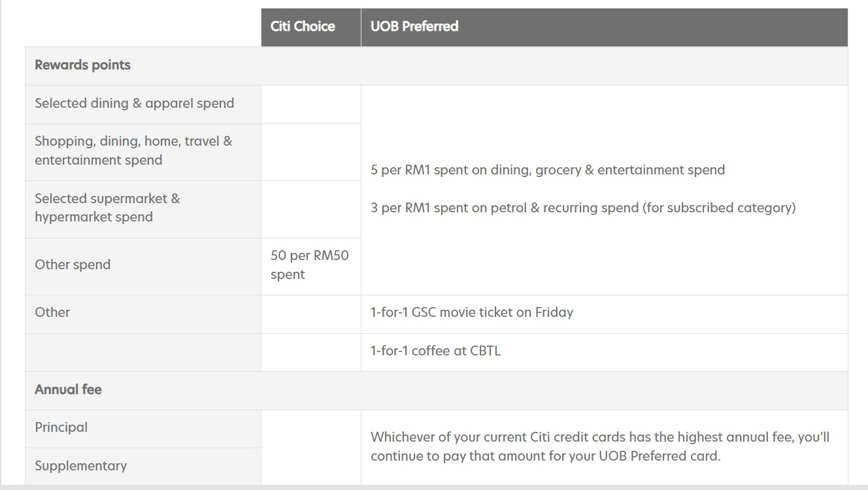The image size is (868, 490).
Task: Click the UOB Preferred column header
Action: (414, 27)
